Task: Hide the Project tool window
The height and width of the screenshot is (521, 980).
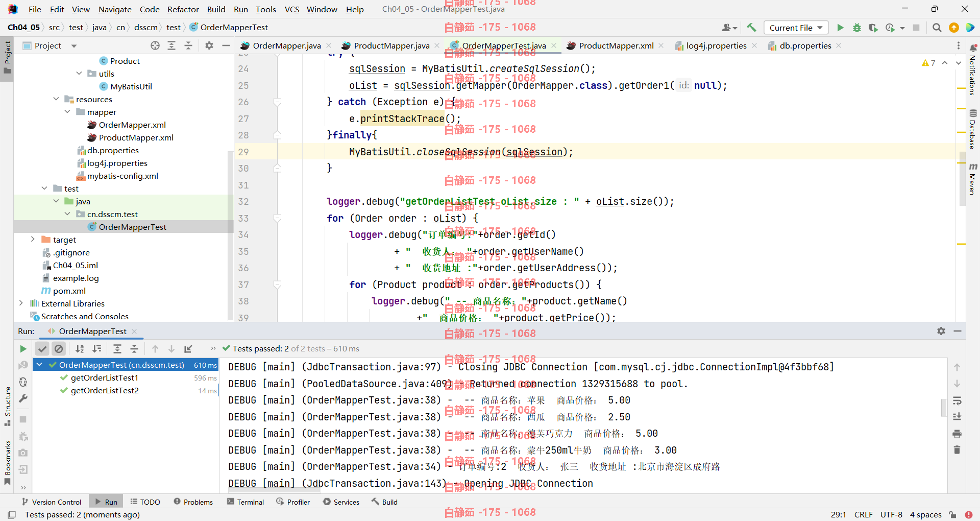Action: coord(226,45)
